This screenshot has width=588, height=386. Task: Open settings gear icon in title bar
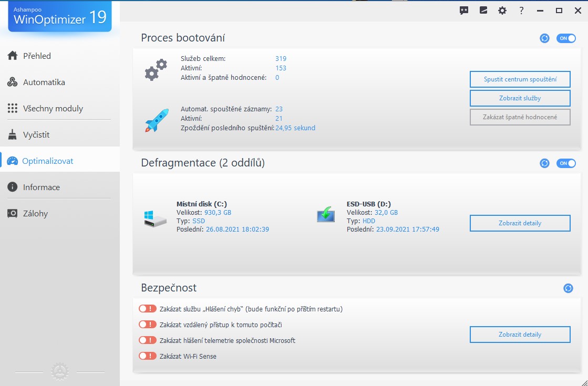[502, 11]
